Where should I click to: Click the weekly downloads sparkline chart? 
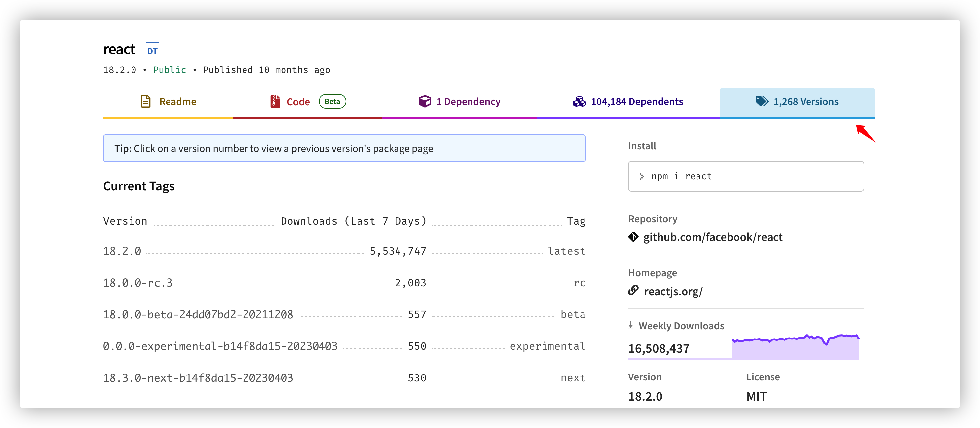click(x=795, y=347)
